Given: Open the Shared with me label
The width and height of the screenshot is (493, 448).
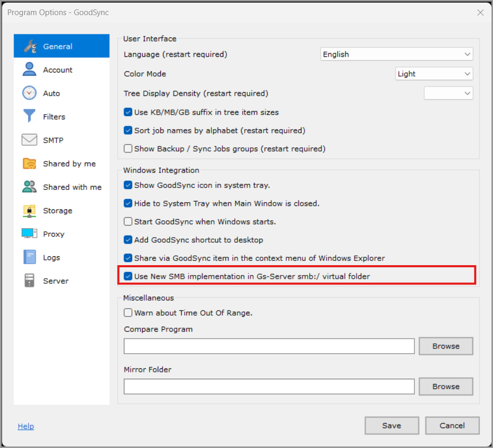Looking at the screenshot, I should click(x=72, y=187).
